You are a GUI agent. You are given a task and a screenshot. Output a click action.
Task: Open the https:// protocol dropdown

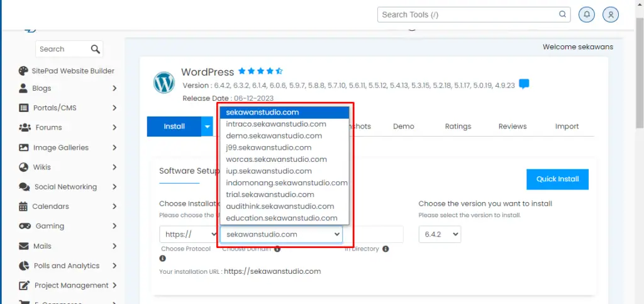click(x=189, y=234)
